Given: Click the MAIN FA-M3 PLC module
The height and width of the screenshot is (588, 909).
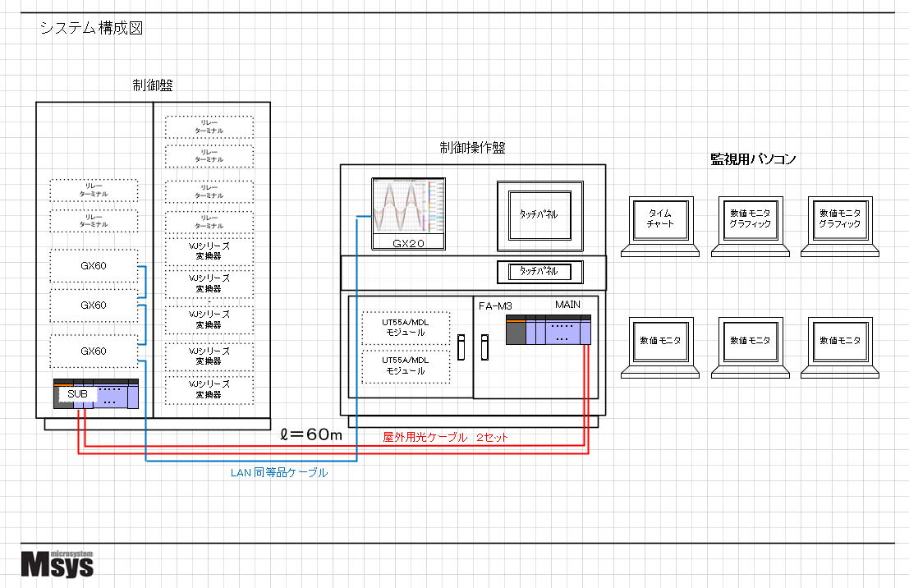Looking at the screenshot, I should pyautogui.click(x=549, y=330).
